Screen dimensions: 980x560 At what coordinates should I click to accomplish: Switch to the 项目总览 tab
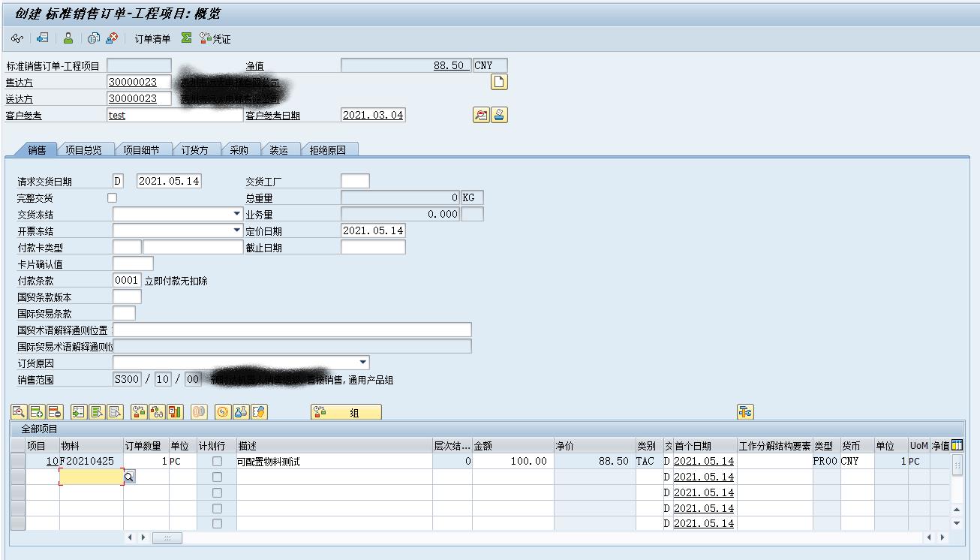coord(83,149)
